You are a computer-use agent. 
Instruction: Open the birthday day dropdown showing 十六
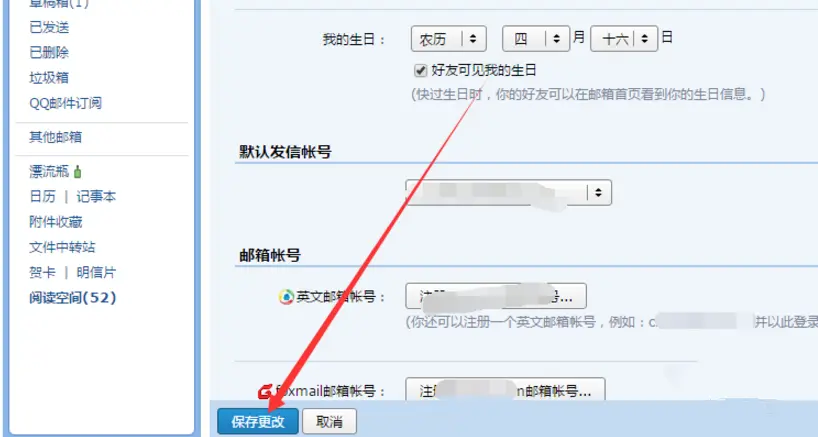coord(624,39)
